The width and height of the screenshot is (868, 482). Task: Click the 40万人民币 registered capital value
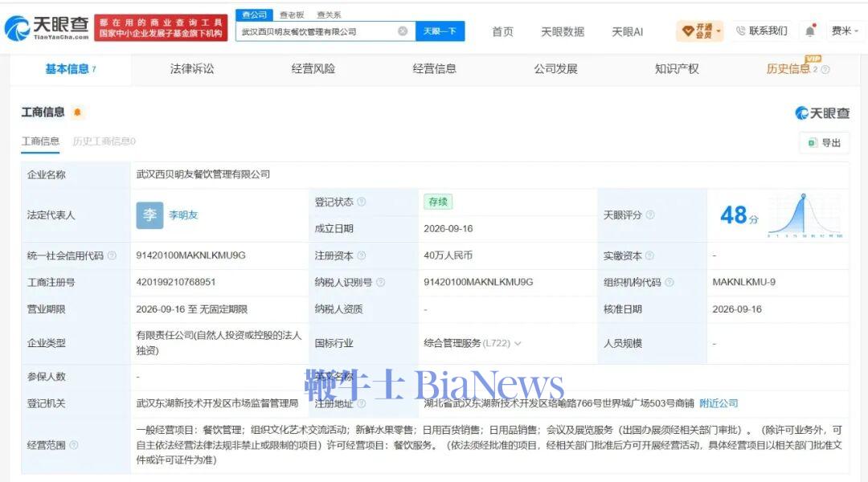448,255
